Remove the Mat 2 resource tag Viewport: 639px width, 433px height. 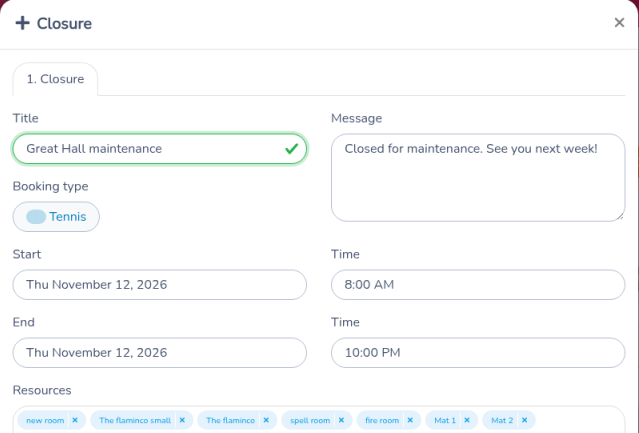tap(524, 420)
